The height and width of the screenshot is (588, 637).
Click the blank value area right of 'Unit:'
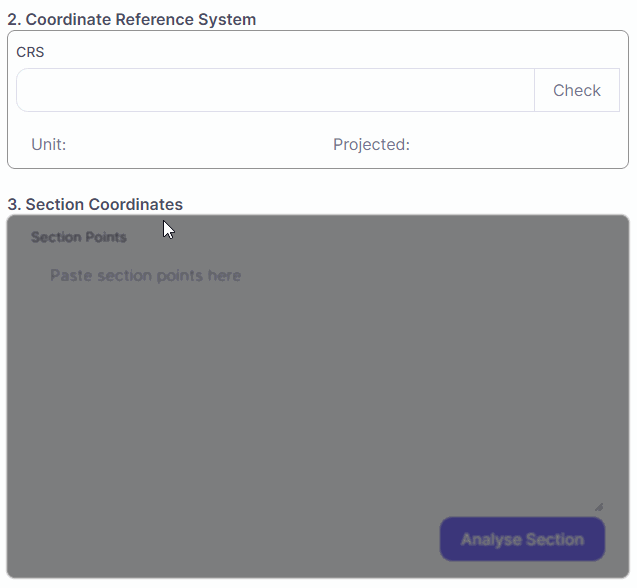(180, 144)
